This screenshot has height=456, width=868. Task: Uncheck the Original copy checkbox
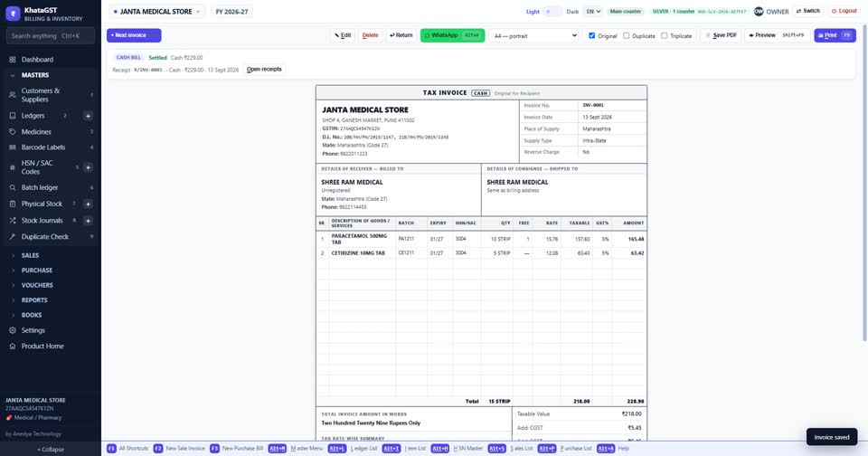[x=591, y=35]
